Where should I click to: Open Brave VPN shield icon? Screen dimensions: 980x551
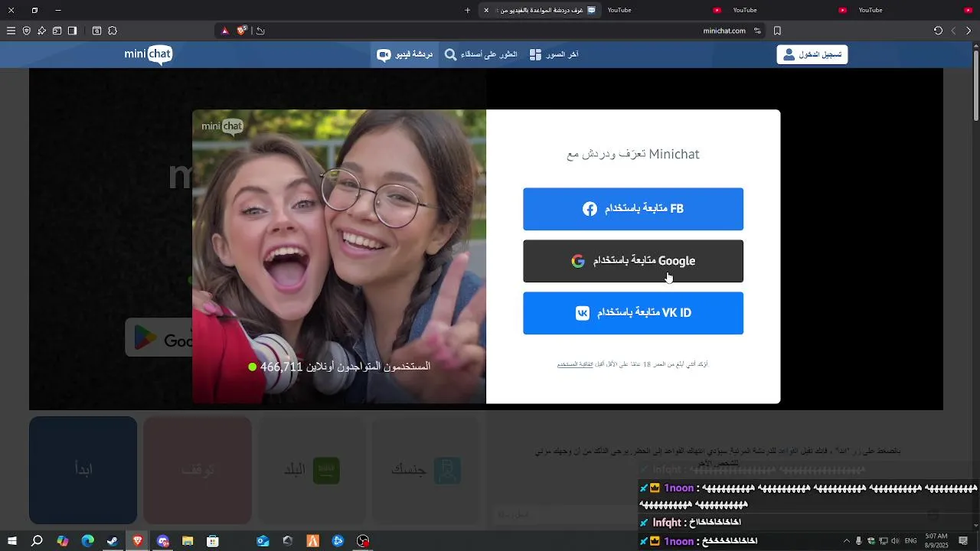coord(26,31)
